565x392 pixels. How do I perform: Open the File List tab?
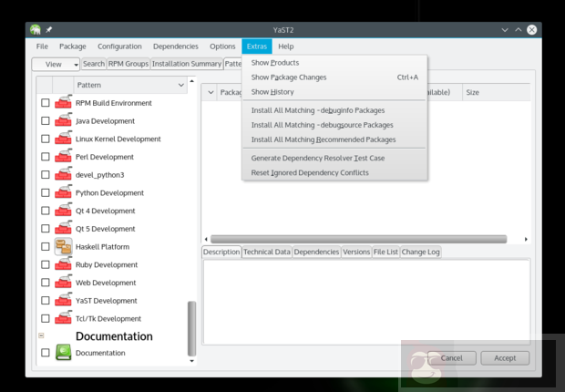[x=385, y=252]
